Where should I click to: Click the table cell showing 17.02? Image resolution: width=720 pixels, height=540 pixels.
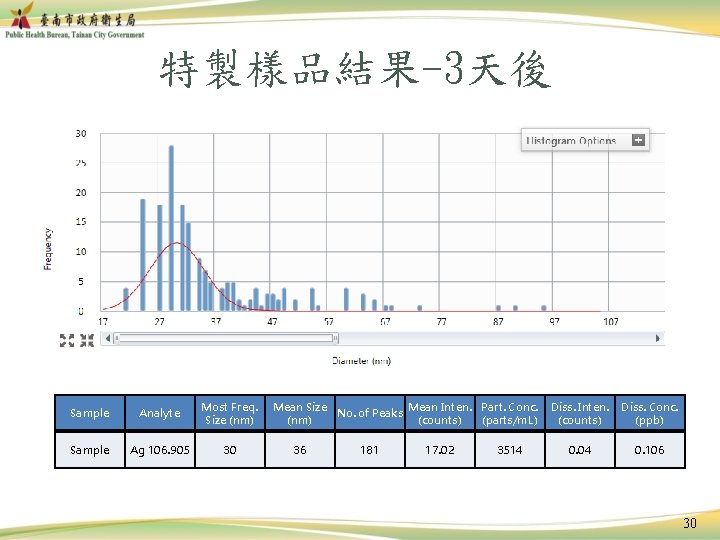440,450
